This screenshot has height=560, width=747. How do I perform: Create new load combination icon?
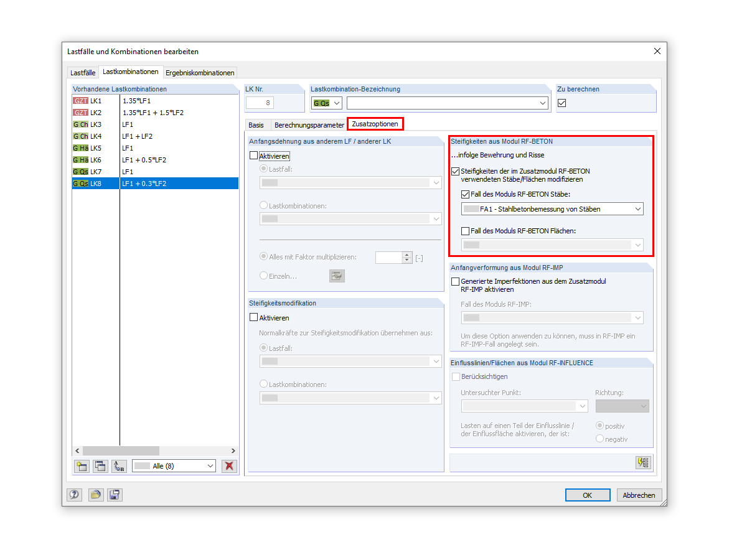click(x=81, y=465)
